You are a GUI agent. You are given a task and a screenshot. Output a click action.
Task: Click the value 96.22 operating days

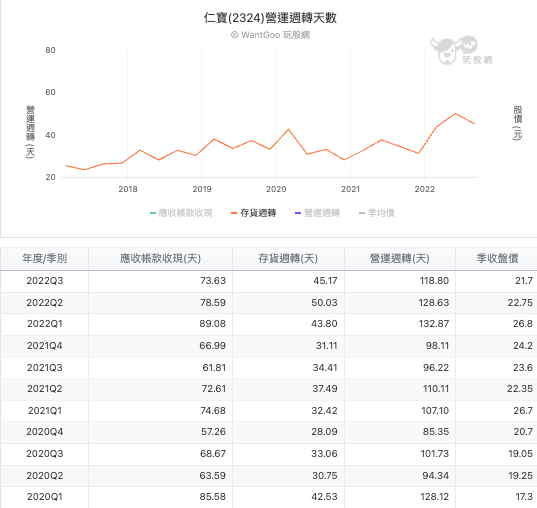(436, 368)
